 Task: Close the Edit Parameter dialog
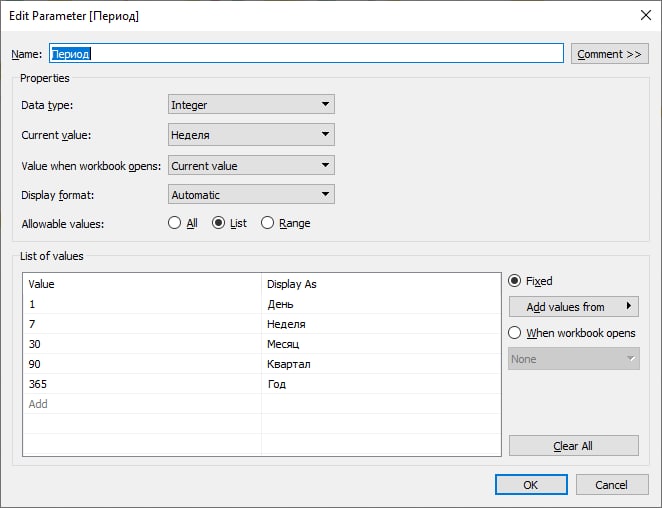tap(646, 15)
